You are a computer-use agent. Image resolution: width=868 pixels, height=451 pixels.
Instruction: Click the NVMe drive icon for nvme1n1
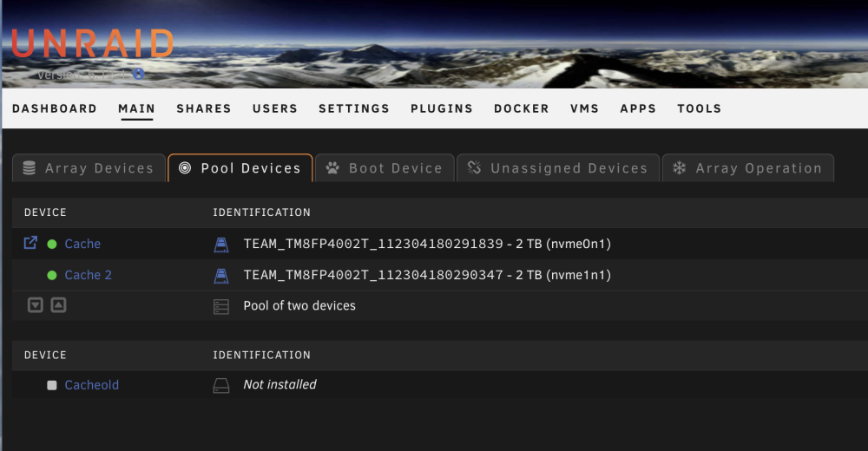pyautogui.click(x=220, y=275)
